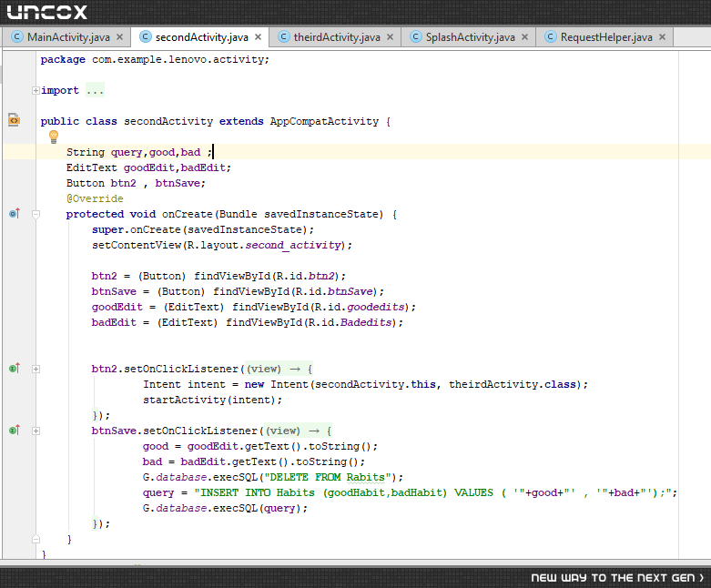Click the onCreate override gutter marker
This screenshot has height=588, width=711.
15,214
